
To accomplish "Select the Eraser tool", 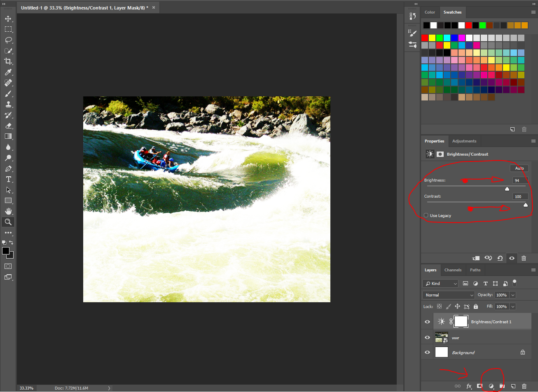I will 8,126.
